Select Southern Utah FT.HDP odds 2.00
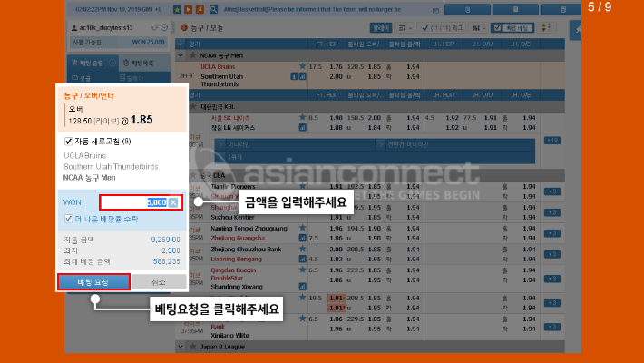The image size is (644, 363). point(336,76)
